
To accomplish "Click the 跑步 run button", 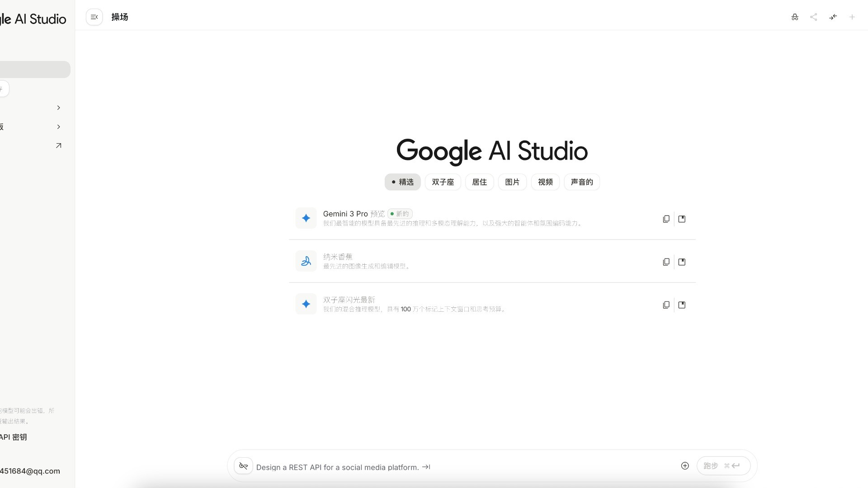I will coord(723,466).
